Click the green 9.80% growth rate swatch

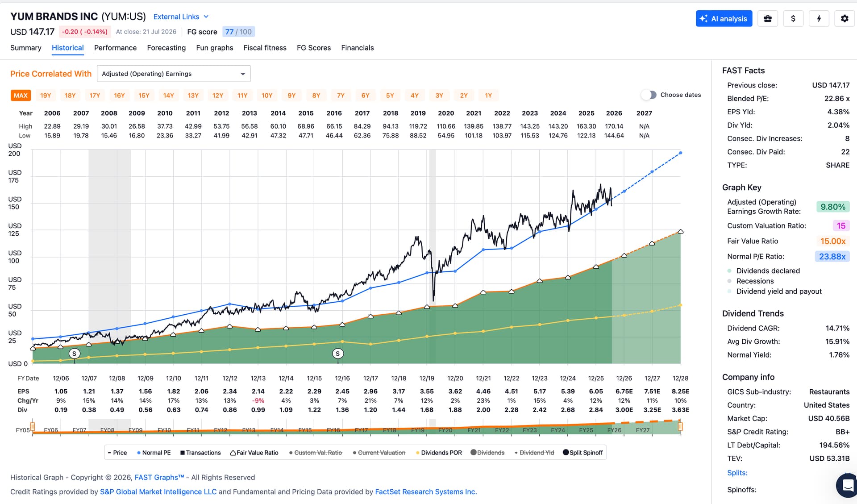click(x=833, y=207)
